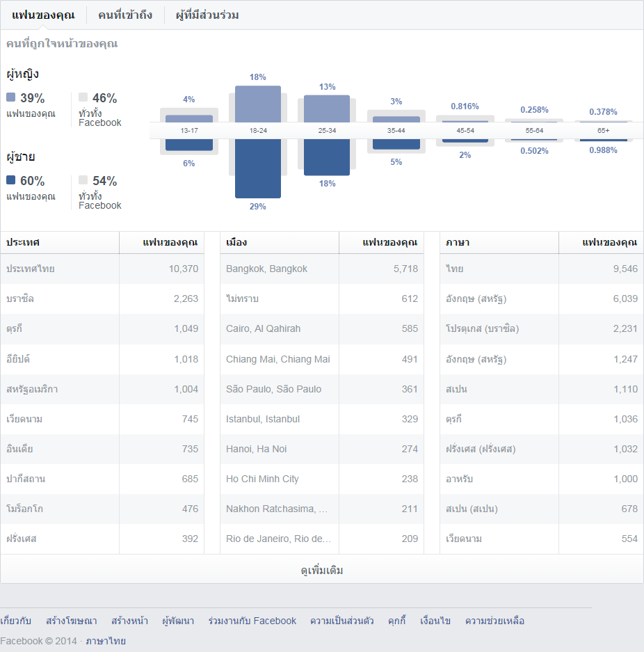Click the Cairo, Al Qahirah city row
644x652 pixels.
pos(322,329)
